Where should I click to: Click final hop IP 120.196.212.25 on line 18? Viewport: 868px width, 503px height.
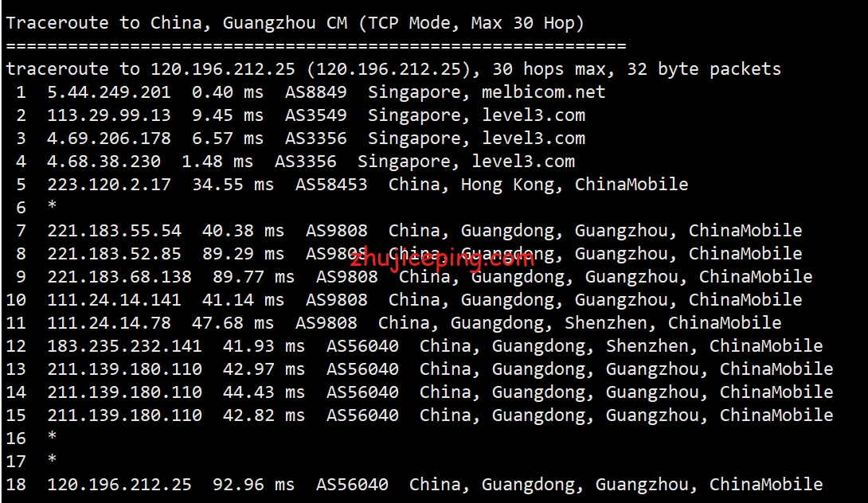[x=119, y=485]
